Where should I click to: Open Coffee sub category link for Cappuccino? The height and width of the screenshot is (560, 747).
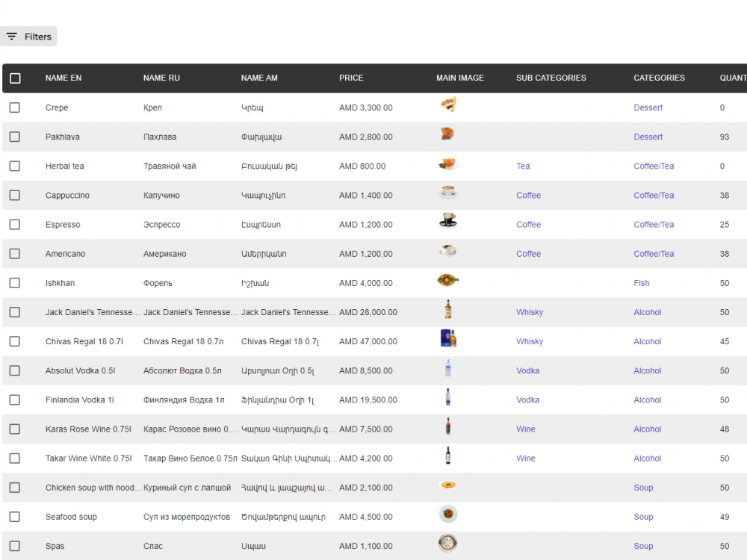coord(528,195)
